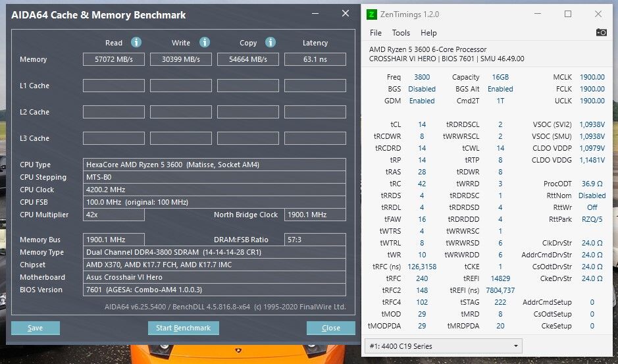Click the RttNom value 'Disabled'
Image resolution: width=618 pixels, height=364 pixels.
pyautogui.click(x=592, y=195)
